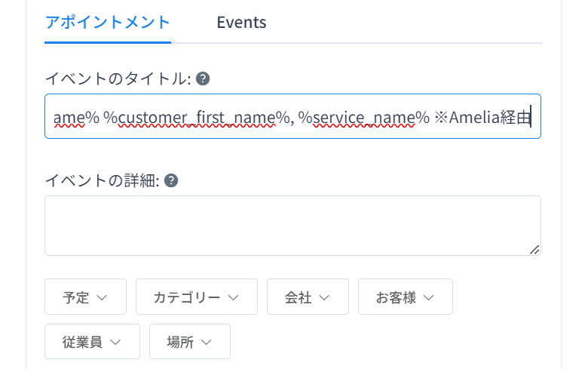This screenshot has width=588, height=369.
Task: Click chevron icon on 従業員 button
Action: point(115,342)
